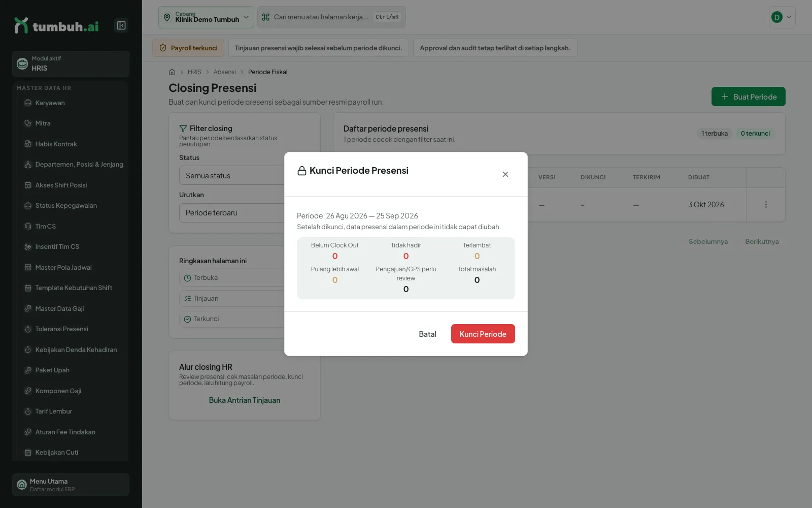Viewport: 812px width, 508px height.
Task: Close the Kunci Periode Presensi dialog
Action: pos(505,174)
